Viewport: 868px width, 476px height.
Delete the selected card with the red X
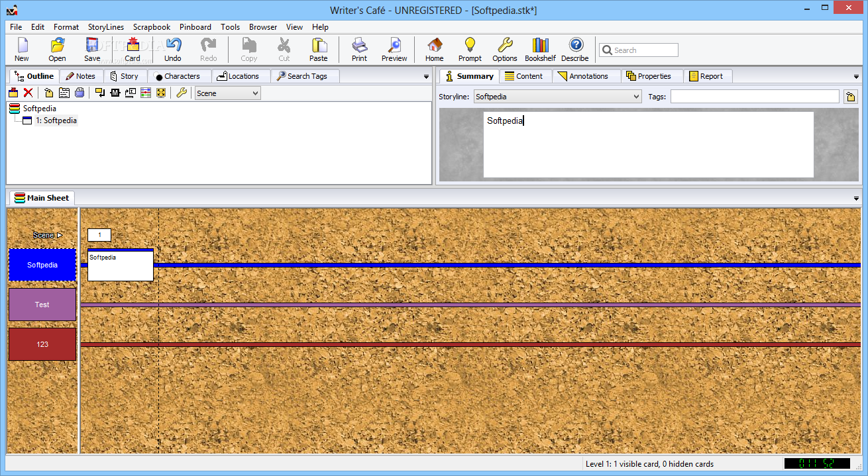coord(28,93)
